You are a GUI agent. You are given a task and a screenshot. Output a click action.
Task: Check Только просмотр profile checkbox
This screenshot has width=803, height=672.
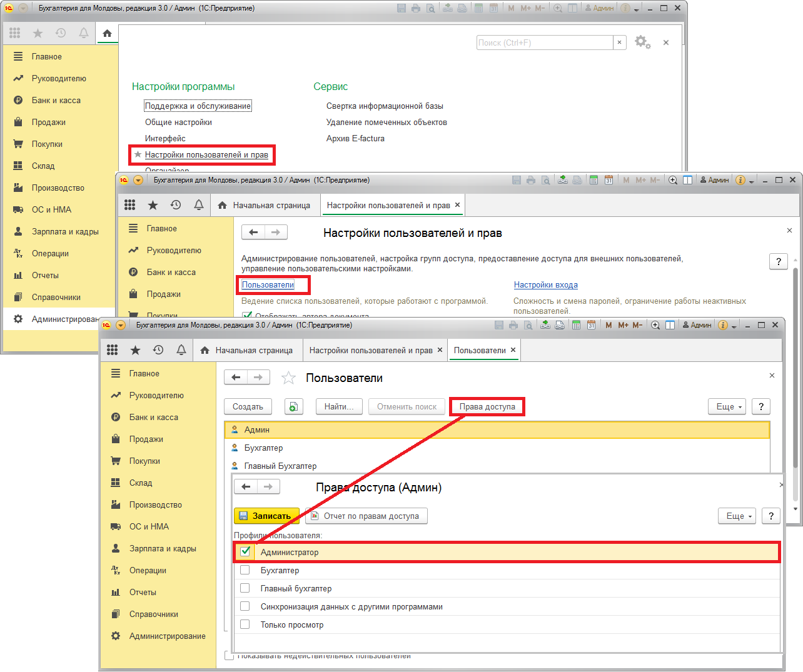pos(245,624)
